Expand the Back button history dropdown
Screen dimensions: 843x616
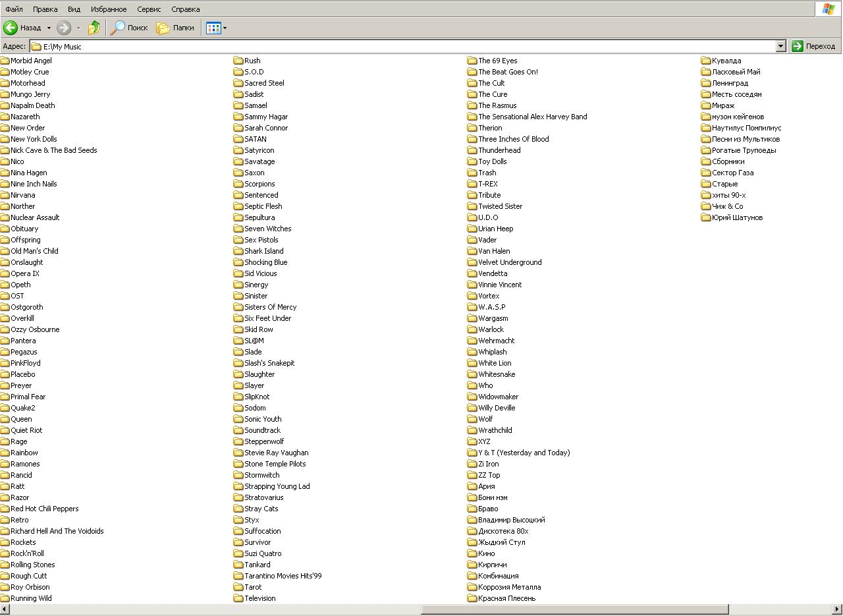pos(49,28)
